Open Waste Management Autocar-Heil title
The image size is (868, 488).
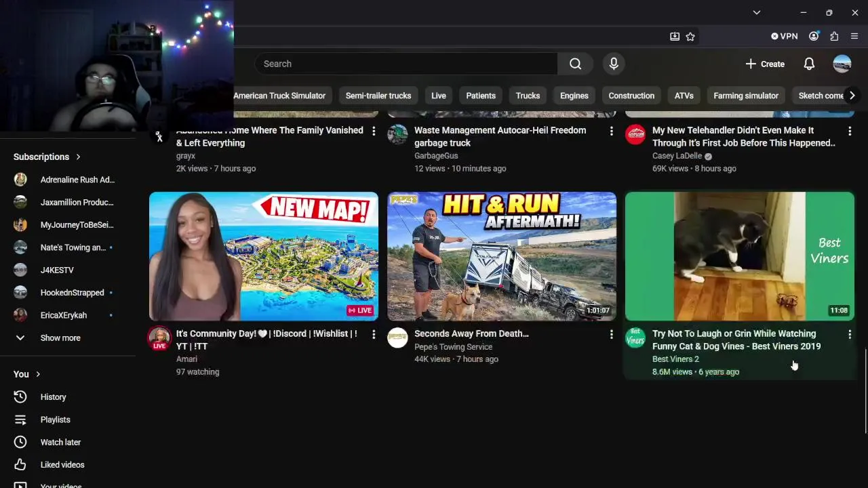(x=500, y=136)
